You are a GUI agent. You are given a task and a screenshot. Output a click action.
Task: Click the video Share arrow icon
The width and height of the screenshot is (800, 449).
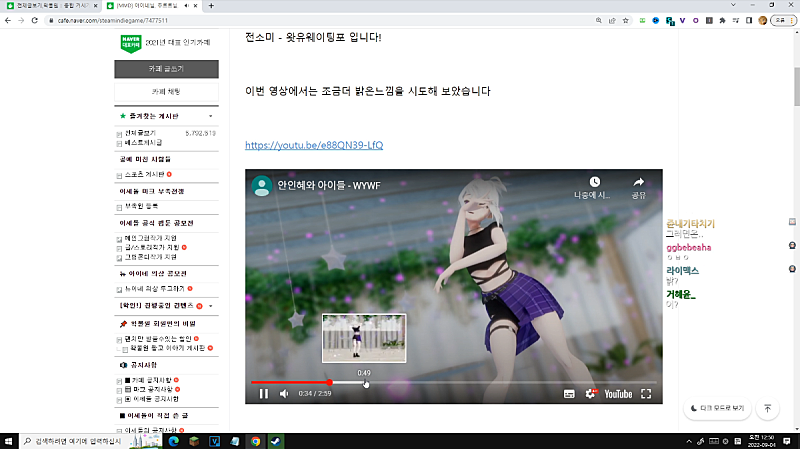[638, 183]
